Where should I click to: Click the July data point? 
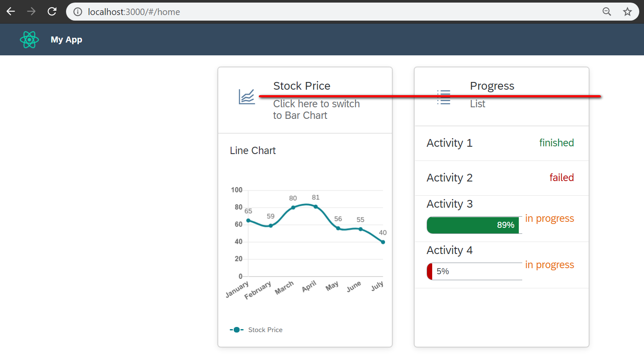coord(383,242)
